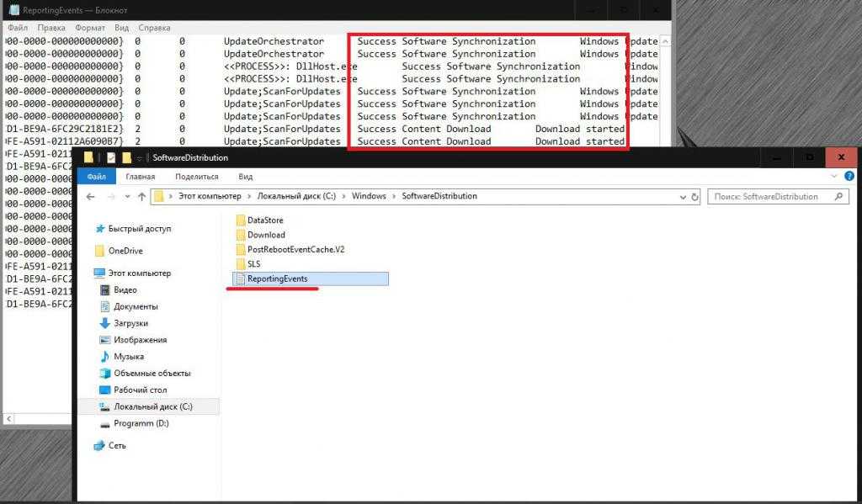Go up one folder level arrow
This screenshot has width=862, height=504.
(x=141, y=196)
